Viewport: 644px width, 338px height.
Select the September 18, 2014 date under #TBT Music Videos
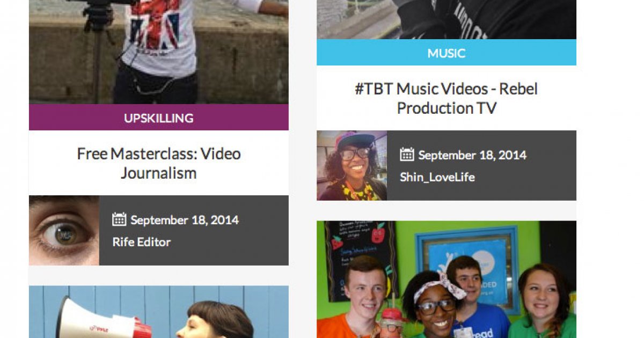pos(472,156)
